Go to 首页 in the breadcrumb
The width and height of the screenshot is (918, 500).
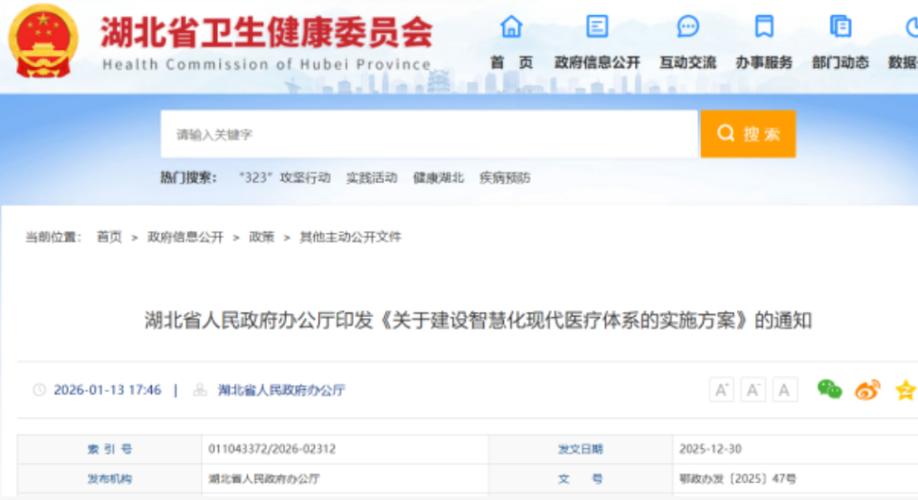click(x=109, y=237)
